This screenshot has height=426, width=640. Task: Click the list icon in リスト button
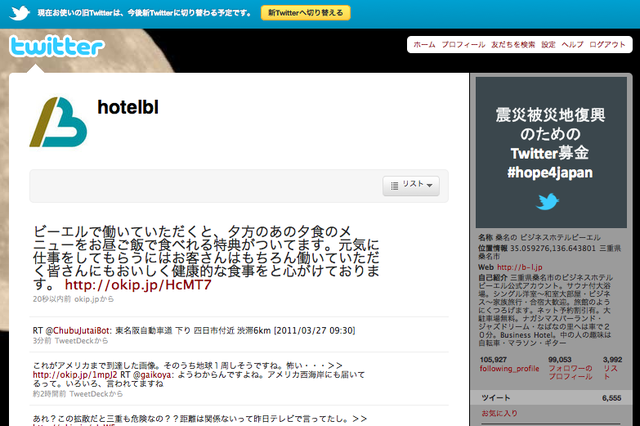click(x=394, y=186)
